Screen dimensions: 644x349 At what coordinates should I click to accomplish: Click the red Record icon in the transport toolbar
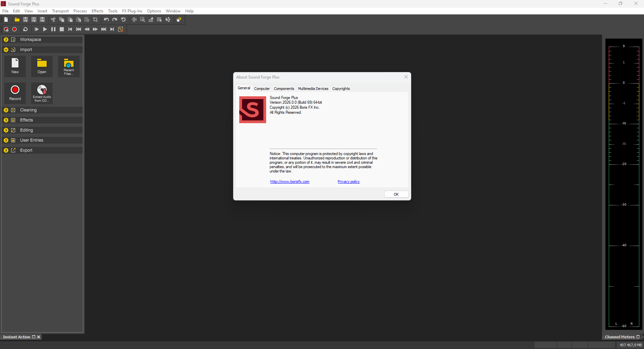pyautogui.click(x=14, y=29)
